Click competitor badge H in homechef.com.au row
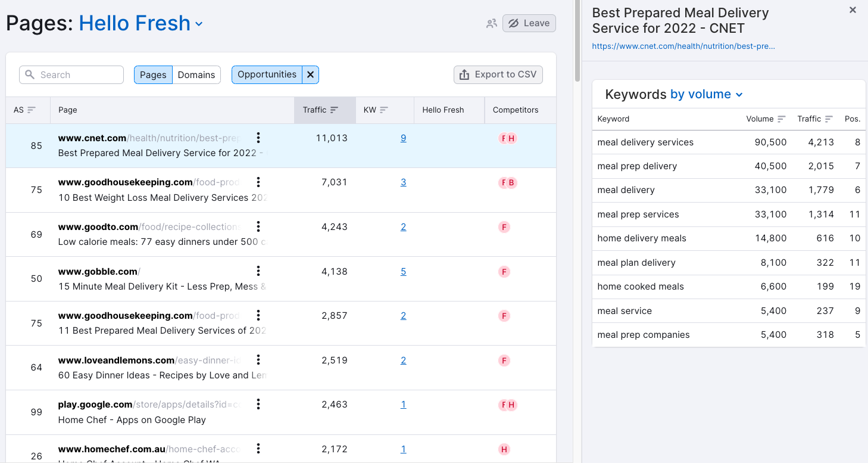 (504, 450)
